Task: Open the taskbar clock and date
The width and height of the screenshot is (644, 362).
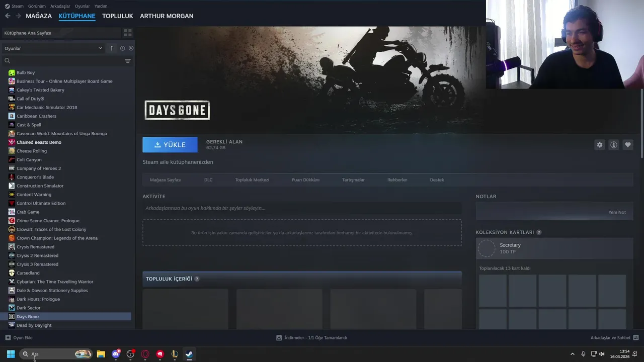Action: 619,354
